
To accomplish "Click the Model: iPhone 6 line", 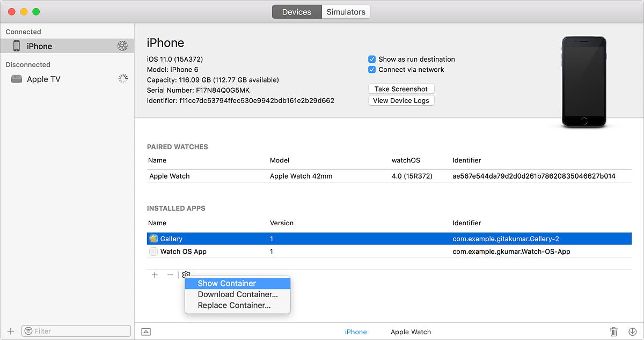I will click(x=172, y=69).
